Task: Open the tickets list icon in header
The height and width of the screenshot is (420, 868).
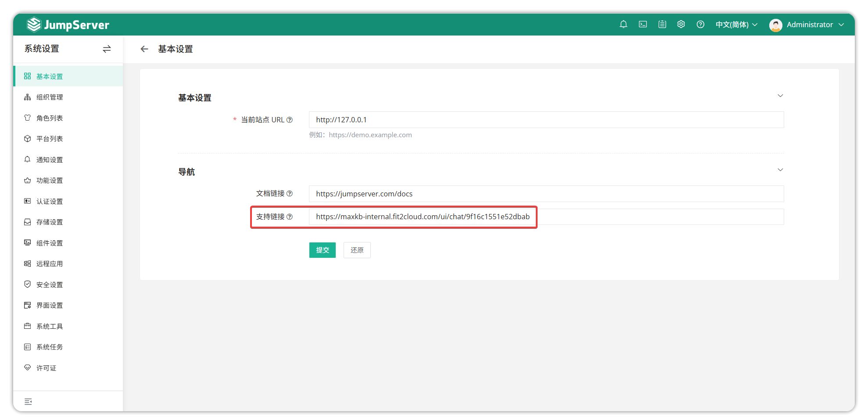Action: coord(662,25)
